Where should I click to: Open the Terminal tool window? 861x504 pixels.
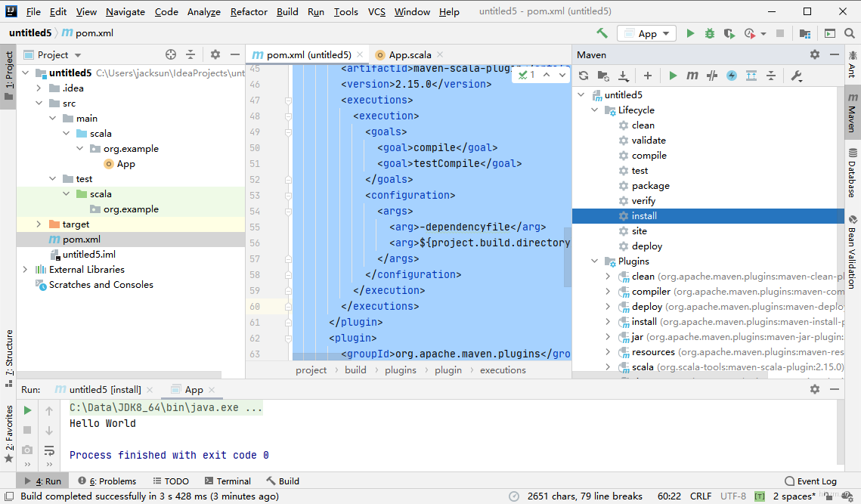click(228, 481)
